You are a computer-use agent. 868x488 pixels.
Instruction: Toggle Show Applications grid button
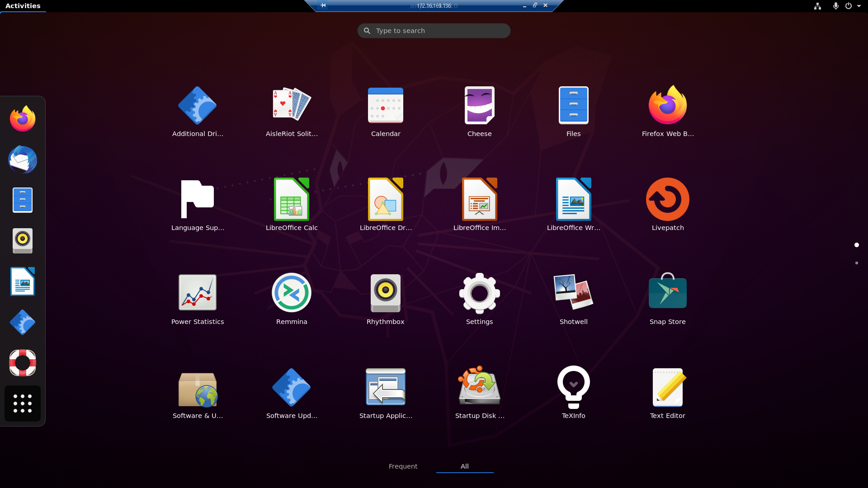click(x=23, y=404)
